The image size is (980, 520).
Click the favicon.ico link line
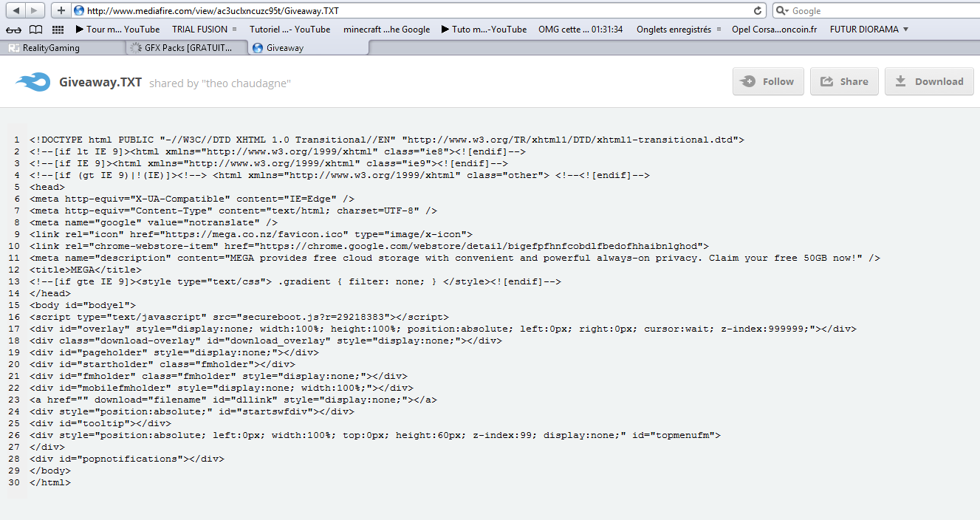coord(251,234)
